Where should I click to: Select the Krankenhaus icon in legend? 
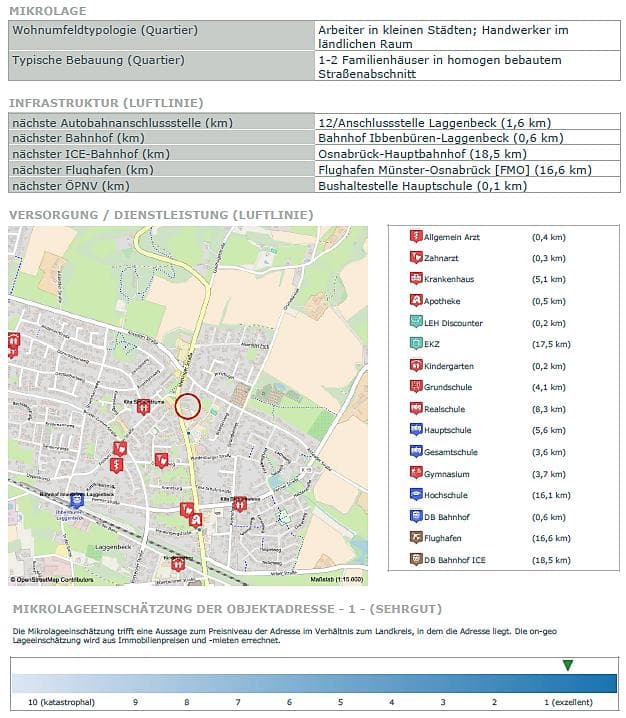(x=416, y=280)
